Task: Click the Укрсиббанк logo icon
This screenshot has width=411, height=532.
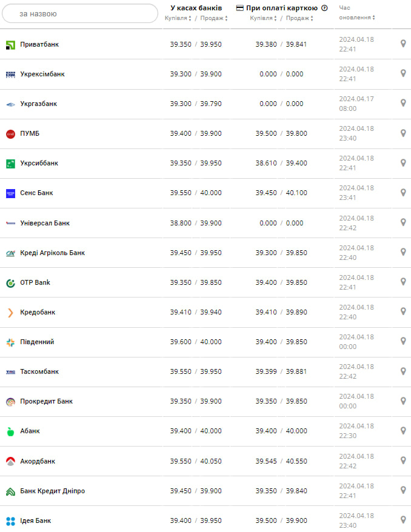Action: pos(10,163)
